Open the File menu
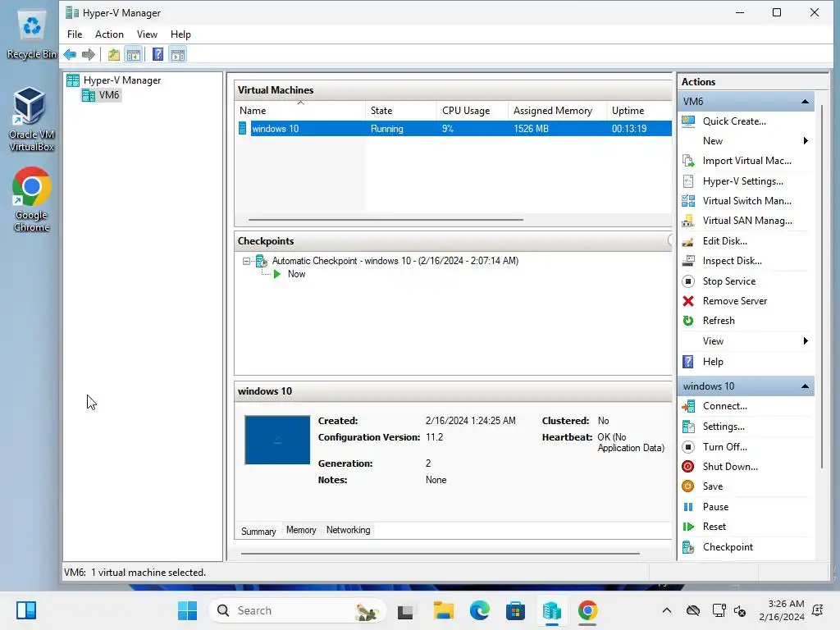The width and height of the screenshot is (840, 630). pyautogui.click(x=75, y=34)
